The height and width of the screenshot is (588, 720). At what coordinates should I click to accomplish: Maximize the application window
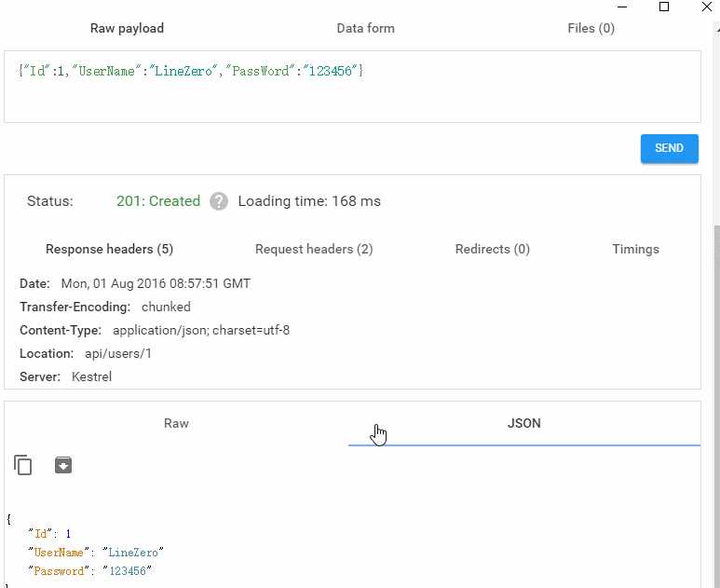(x=664, y=7)
